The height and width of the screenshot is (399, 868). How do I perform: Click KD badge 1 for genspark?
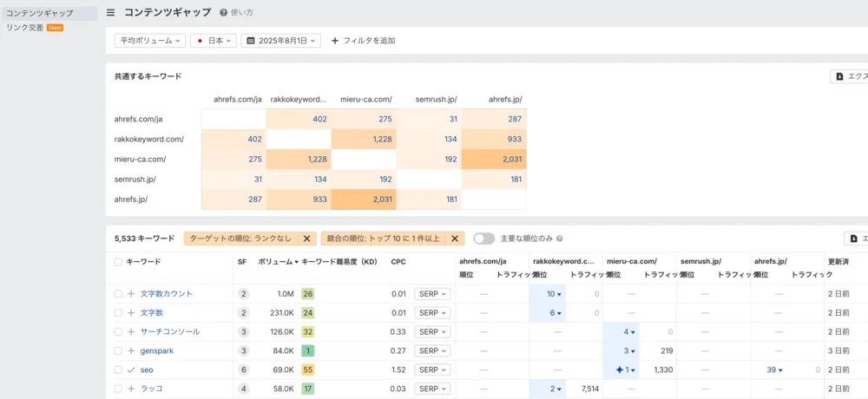coord(308,350)
